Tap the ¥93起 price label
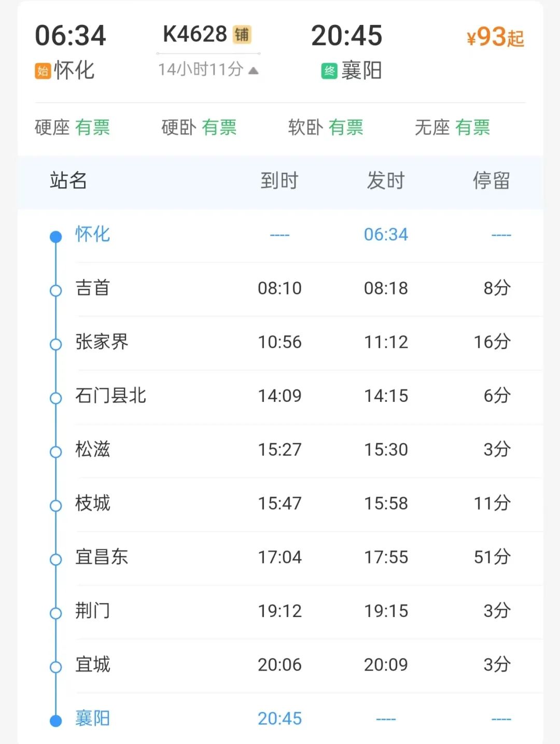 coord(495,37)
